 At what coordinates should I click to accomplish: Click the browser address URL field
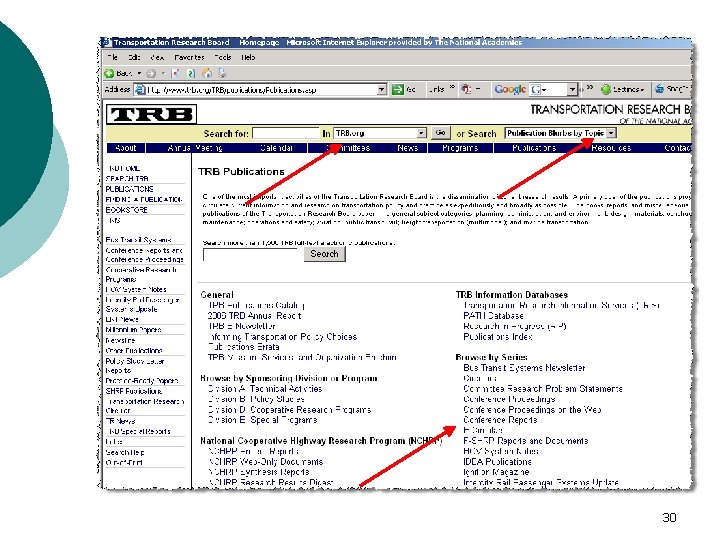click(x=261, y=90)
